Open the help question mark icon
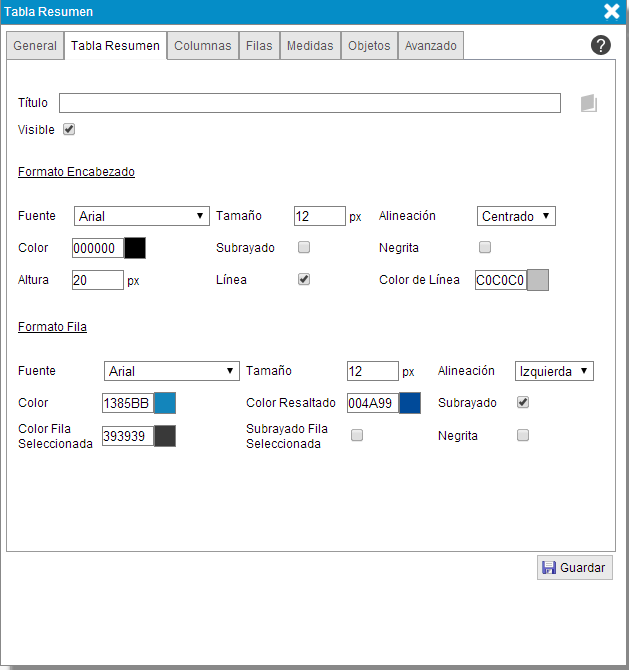 click(600, 45)
